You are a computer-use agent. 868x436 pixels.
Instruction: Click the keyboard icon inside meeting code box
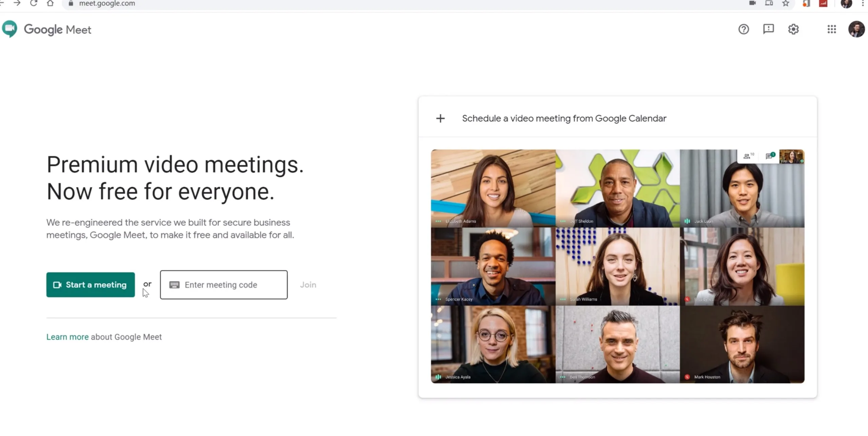174,285
